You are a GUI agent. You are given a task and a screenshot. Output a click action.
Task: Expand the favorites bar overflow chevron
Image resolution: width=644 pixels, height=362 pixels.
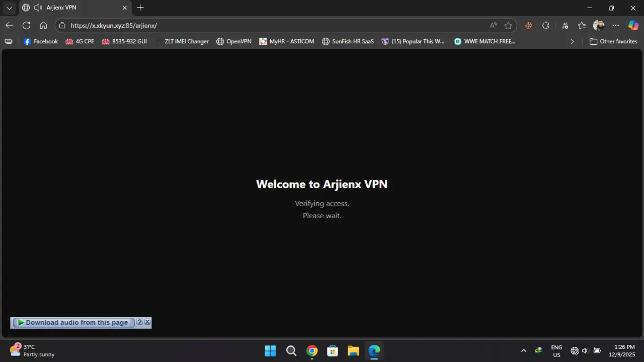pos(572,41)
